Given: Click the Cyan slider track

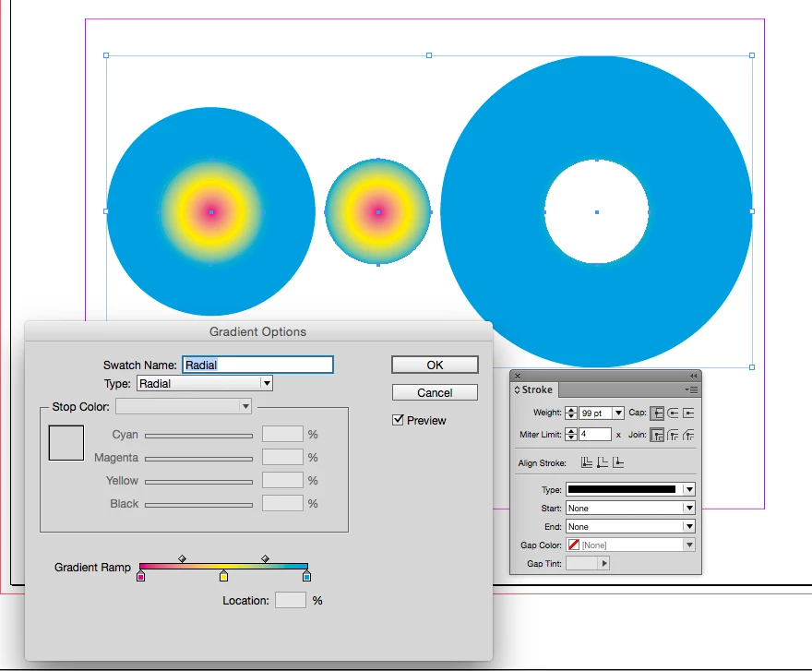Looking at the screenshot, I should (x=199, y=436).
